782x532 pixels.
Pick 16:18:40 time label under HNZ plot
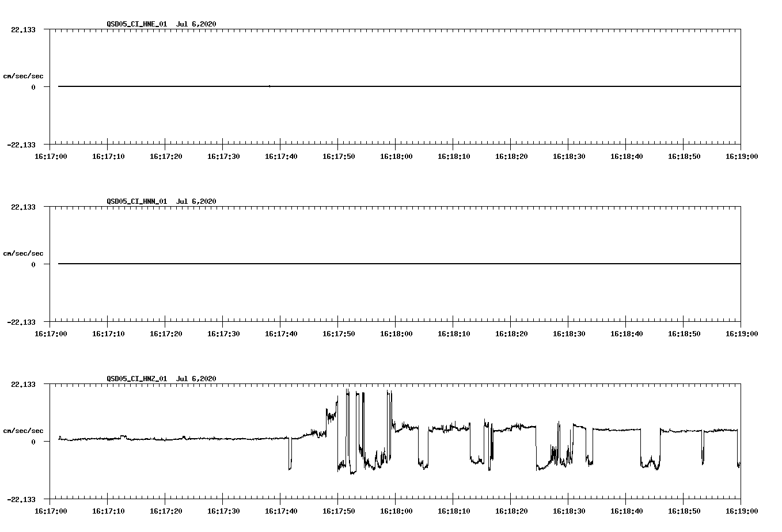[x=627, y=511]
